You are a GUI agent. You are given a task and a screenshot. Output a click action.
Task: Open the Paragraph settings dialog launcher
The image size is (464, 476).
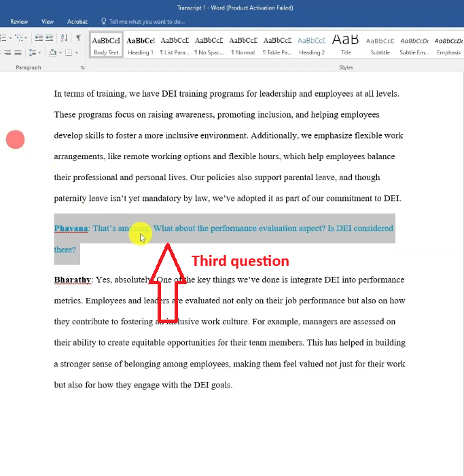click(82, 68)
